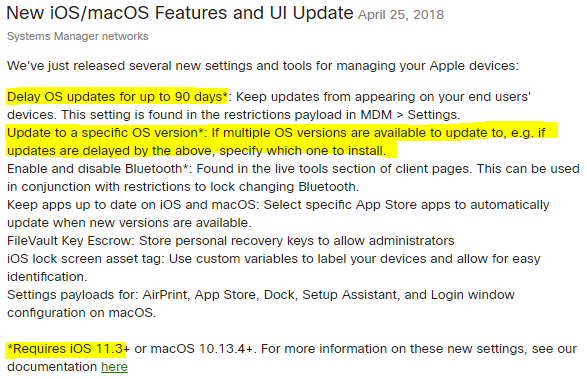Click the highlighted '*Requires iOS 11.3' note
Viewport: 587px width, 379px height.
[67, 349]
